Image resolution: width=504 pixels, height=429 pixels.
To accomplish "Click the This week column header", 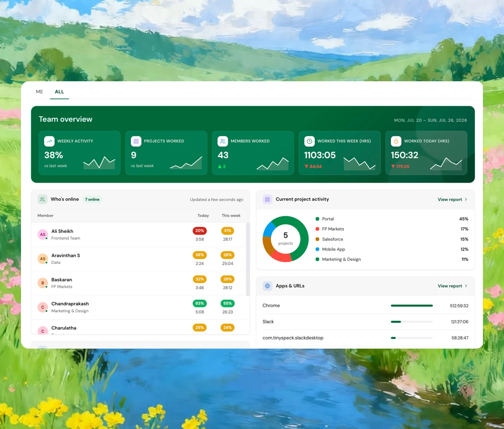I will coord(231,215).
